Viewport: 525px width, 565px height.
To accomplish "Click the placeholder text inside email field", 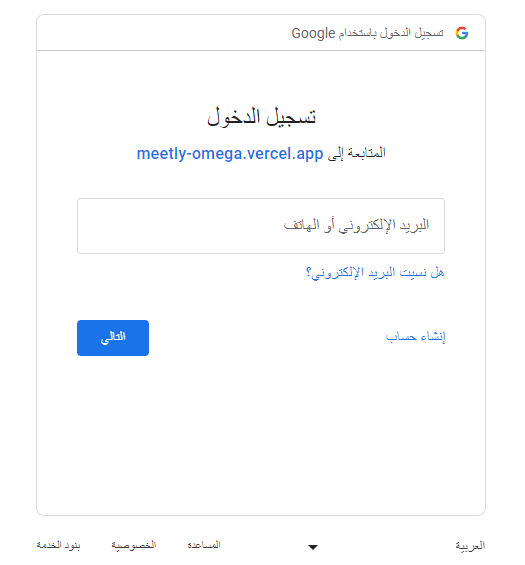I will pos(356,225).
